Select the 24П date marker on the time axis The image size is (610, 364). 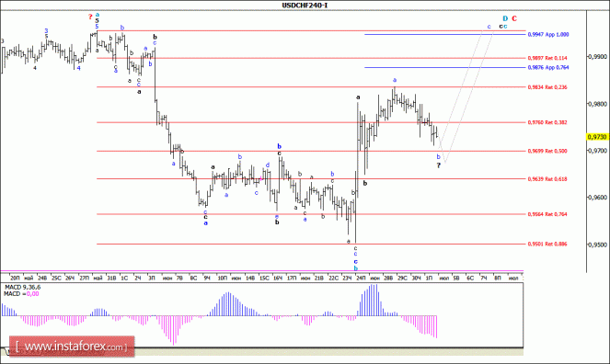[361, 279]
